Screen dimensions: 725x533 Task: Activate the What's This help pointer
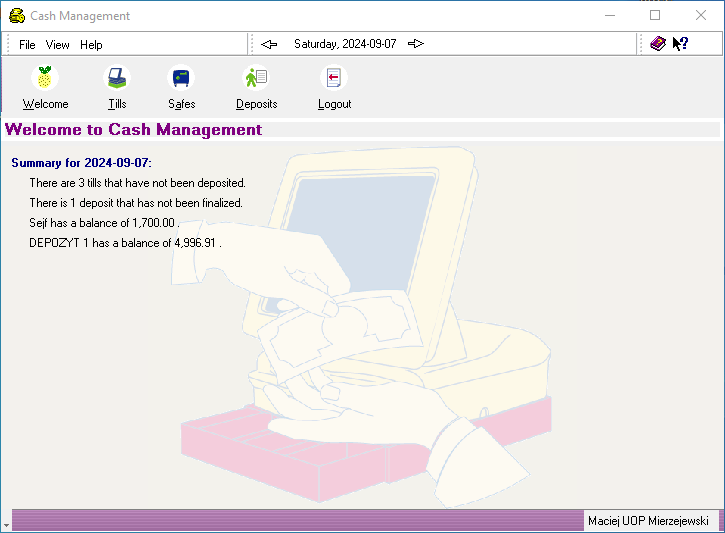tap(680, 44)
